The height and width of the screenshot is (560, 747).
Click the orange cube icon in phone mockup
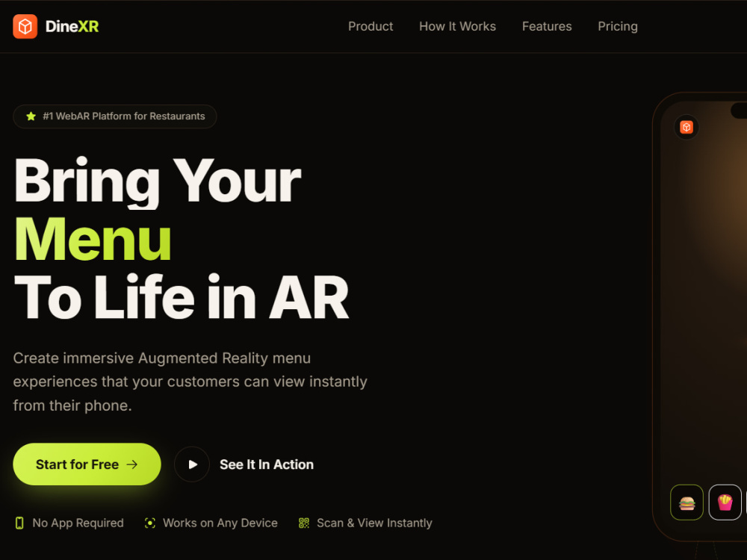tap(686, 127)
